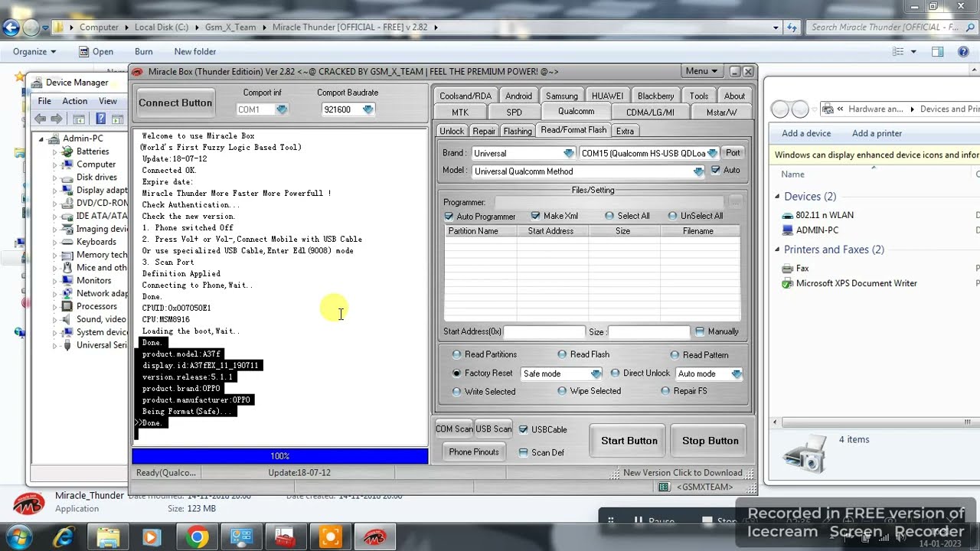Toggle the Explorer preview pane icon
Viewport: 980px width, 551px height.
pos(937,52)
